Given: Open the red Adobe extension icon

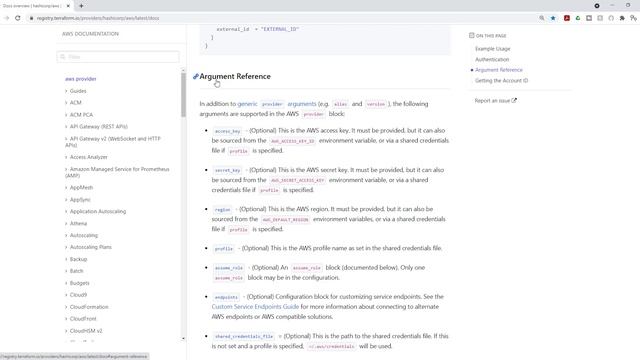Looking at the screenshot, I should click(567, 18).
